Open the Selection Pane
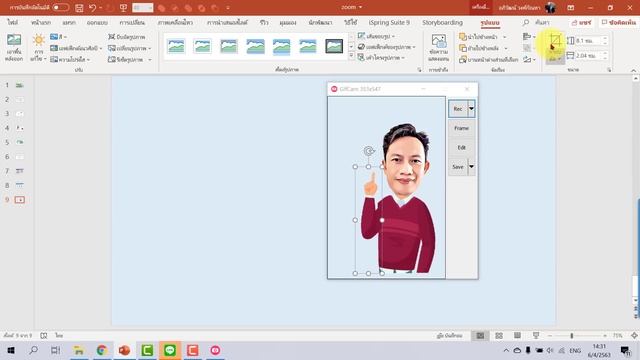Viewport: 640px width, 360px height. (x=489, y=60)
